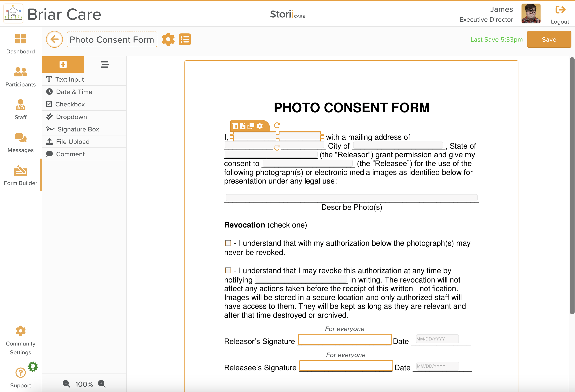
Task: Click the Releasor's Signature box
Action: coord(345,339)
